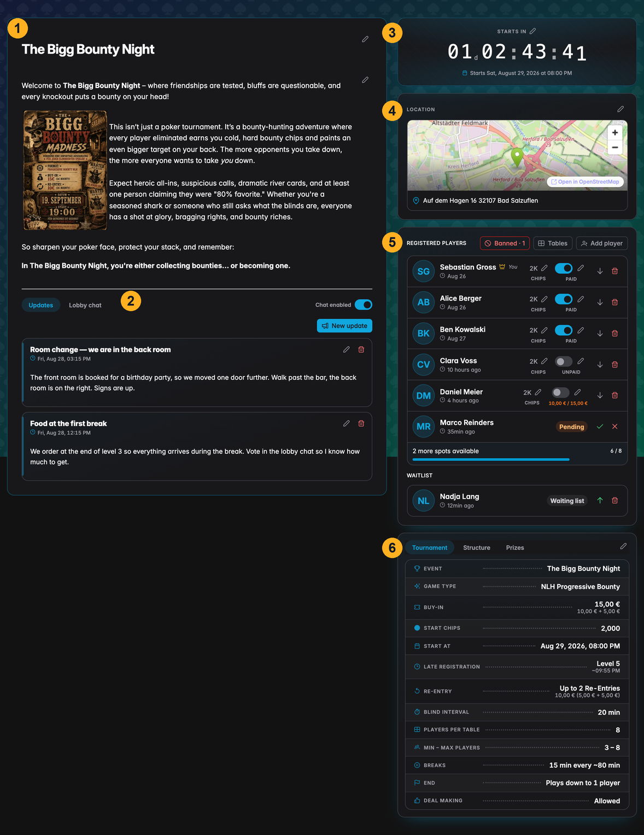This screenshot has width=644, height=835.
Task: Edit the tournament title with its pencil icon
Action: [365, 39]
